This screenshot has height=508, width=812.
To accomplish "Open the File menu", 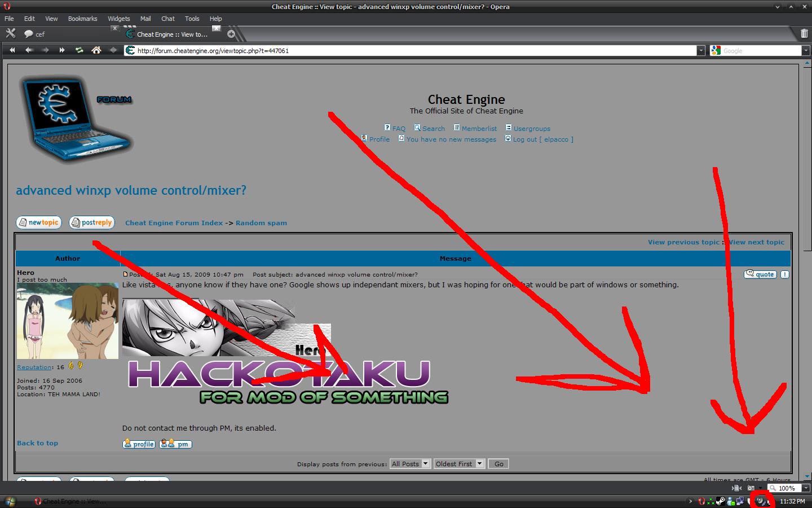I will [x=10, y=19].
